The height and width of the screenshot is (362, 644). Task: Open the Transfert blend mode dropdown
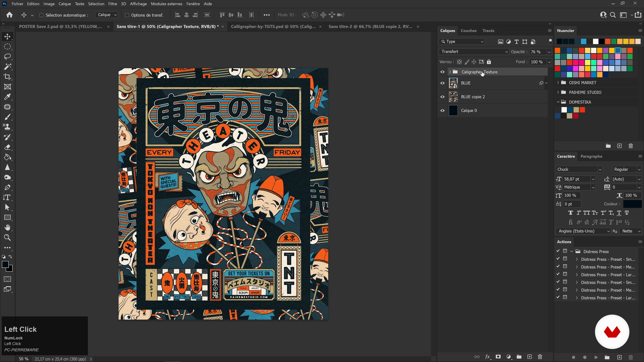[x=474, y=52]
